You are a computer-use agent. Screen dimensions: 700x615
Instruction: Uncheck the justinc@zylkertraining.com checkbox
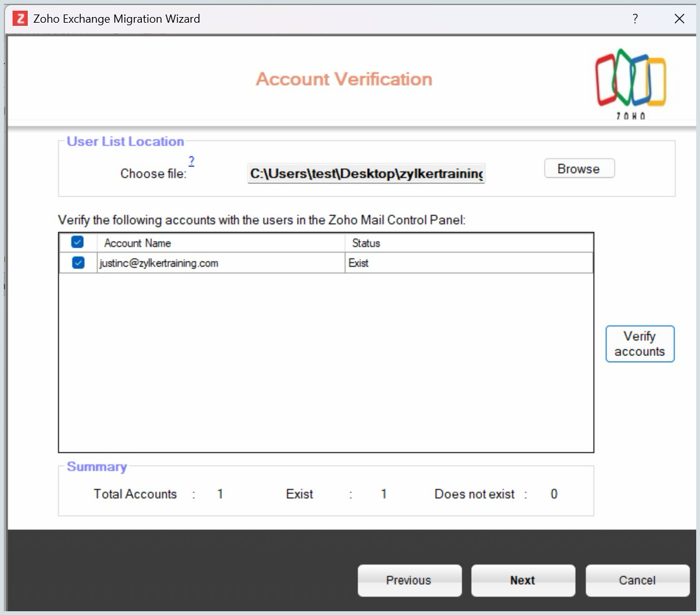(78, 263)
